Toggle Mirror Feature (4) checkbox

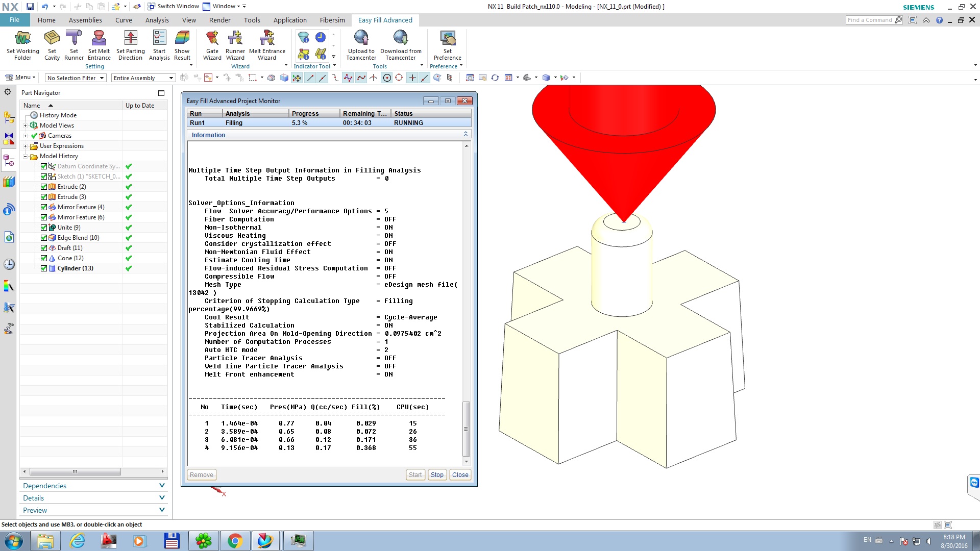44,207
